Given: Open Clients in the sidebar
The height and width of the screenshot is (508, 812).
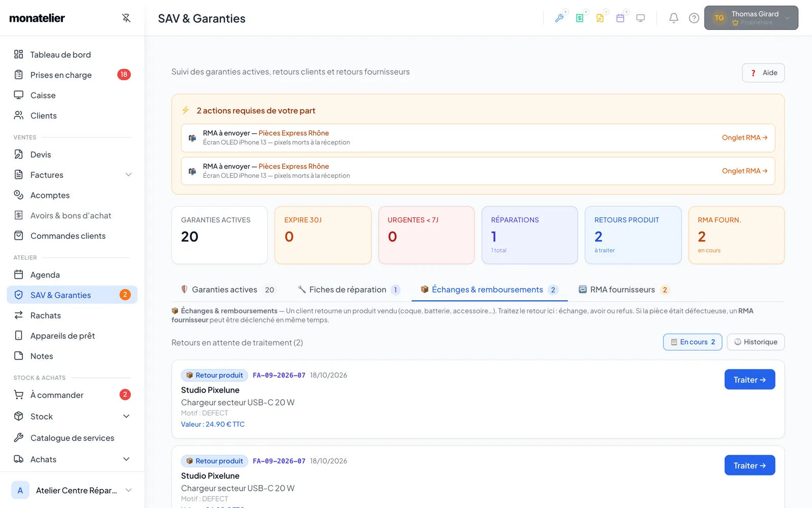Looking at the screenshot, I should pos(72,115).
